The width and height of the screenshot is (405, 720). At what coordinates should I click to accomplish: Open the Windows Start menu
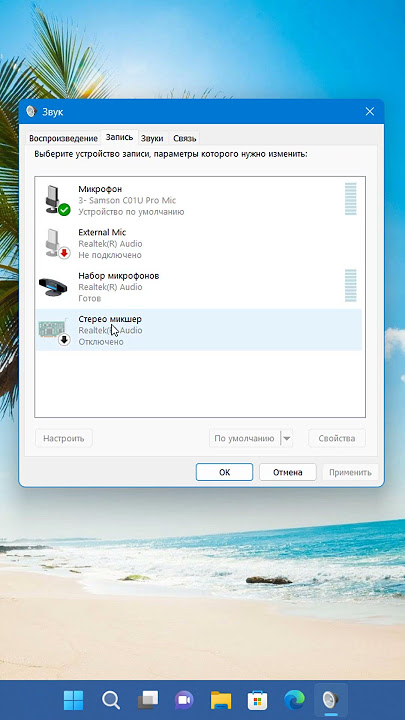[x=73, y=700]
